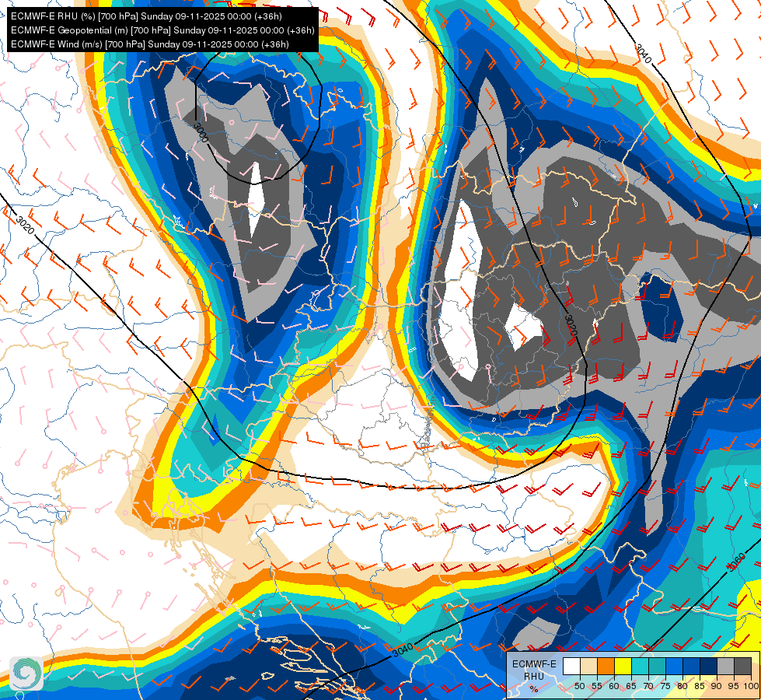Click the beige 50-55% legend swatch

click(588, 666)
